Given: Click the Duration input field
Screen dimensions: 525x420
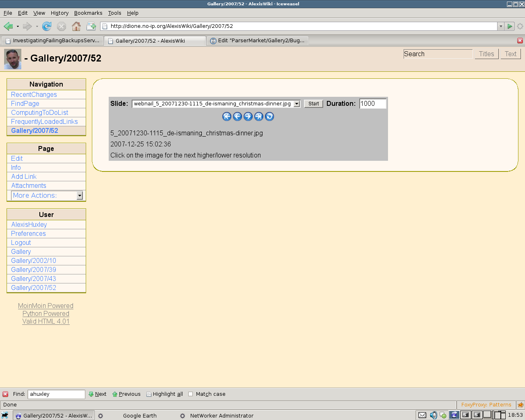Looking at the screenshot, I should [x=372, y=104].
